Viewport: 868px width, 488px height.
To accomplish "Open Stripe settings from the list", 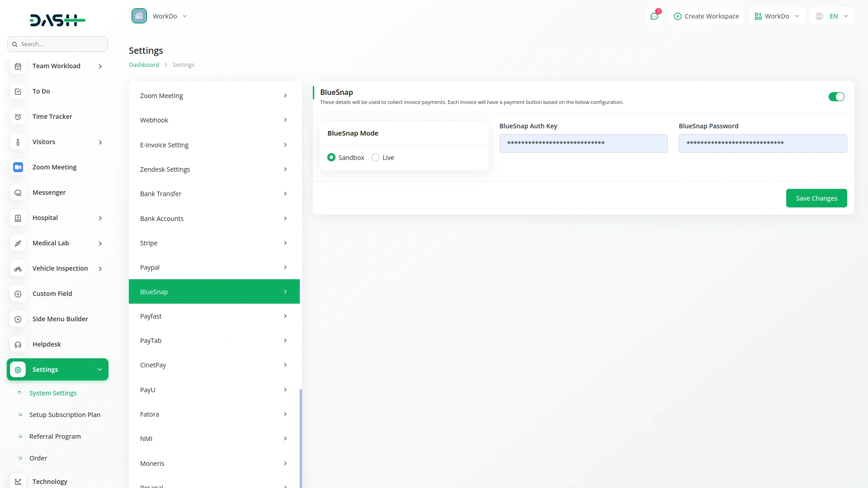I will click(x=214, y=243).
